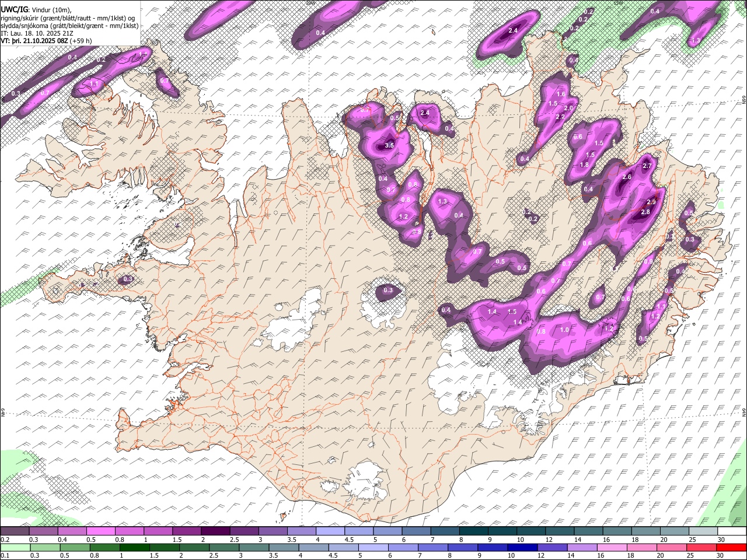
Task: Select the bright magenta swatch left of snow-legend 0.8
Action: click(100, 531)
